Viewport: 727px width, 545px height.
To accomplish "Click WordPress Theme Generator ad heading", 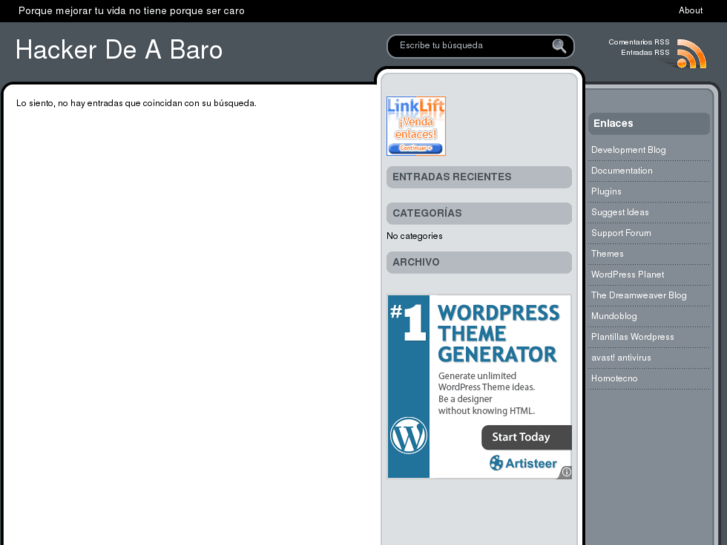I will (x=498, y=333).
